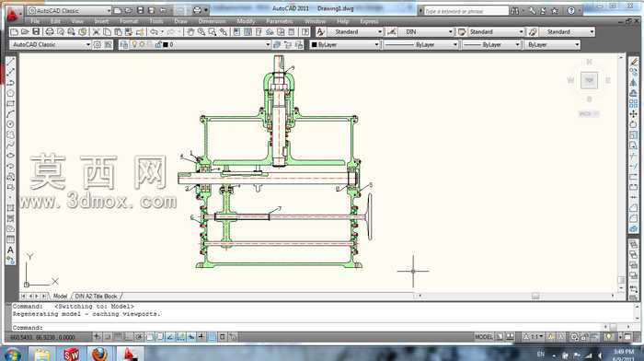This screenshot has width=644, height=361.
Task: Toggle layer 0 lock icon
Action: click(158, 44)
